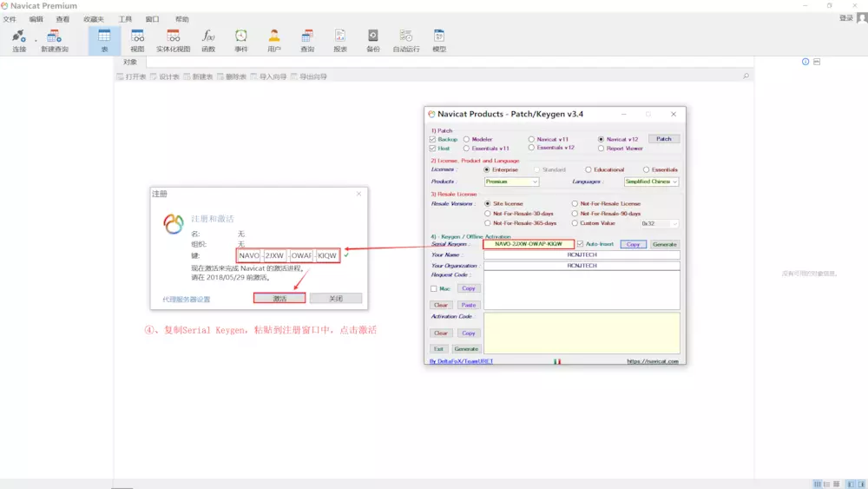
Task: Open the 实体化视图 toolbar icon
Action: (173, 41)
